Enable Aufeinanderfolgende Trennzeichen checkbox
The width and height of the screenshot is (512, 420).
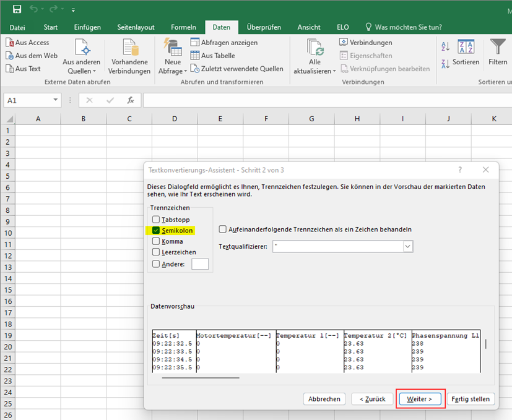click(x=223, y=229)
